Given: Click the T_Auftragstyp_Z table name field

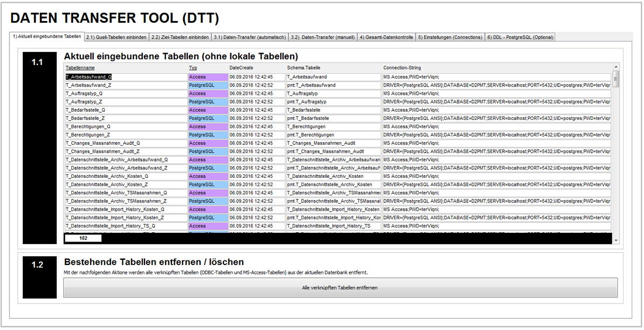Looking at the screenshot, I should click(125, 102).
